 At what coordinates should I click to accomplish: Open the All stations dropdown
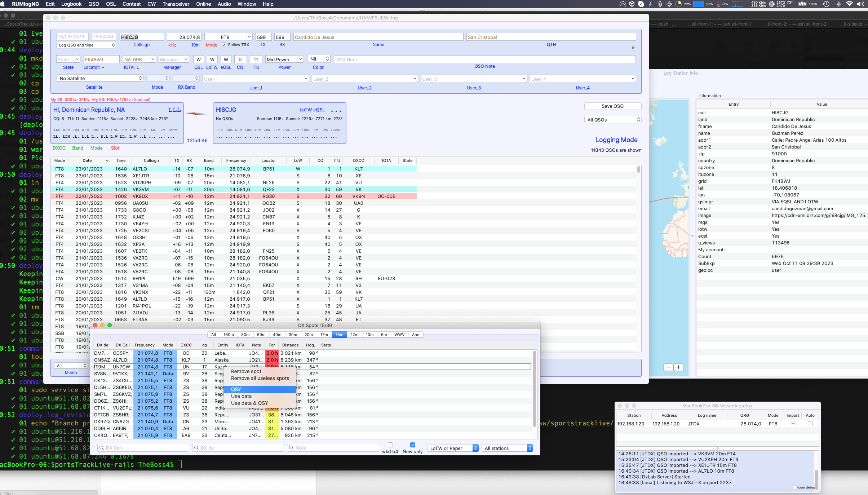click(x=508, y=448)
